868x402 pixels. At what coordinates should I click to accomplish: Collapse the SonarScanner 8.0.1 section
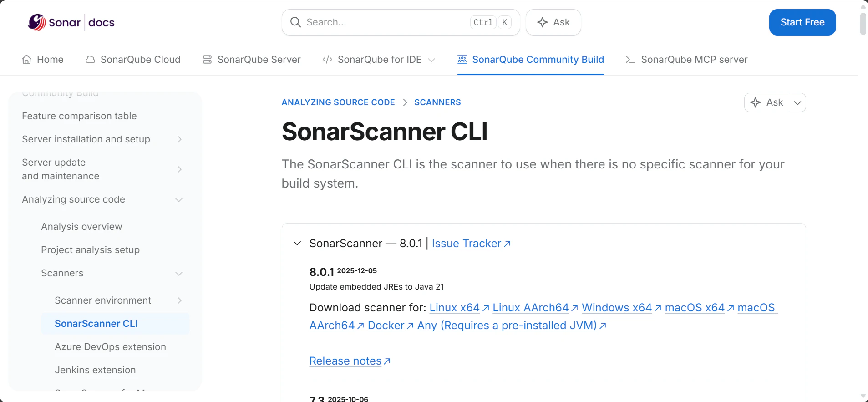[297, 244]
